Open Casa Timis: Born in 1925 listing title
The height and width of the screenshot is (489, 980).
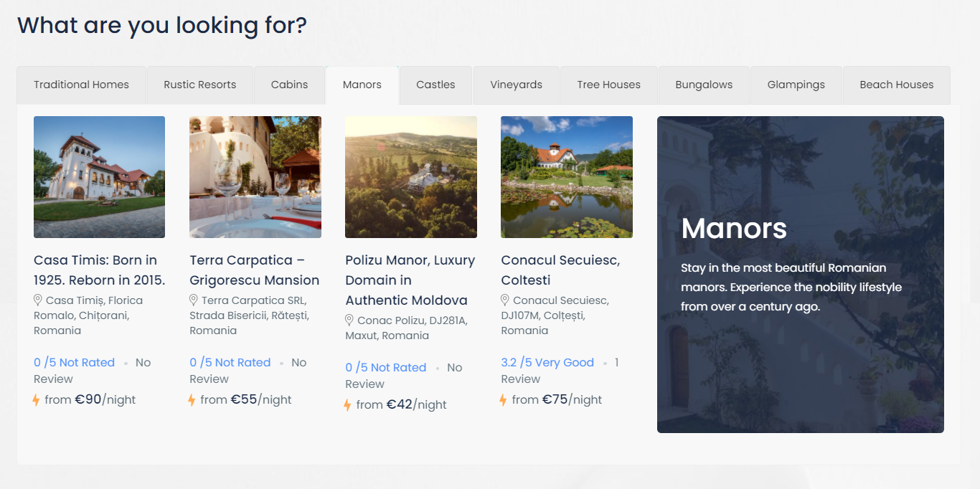click(x=99, y=270)
